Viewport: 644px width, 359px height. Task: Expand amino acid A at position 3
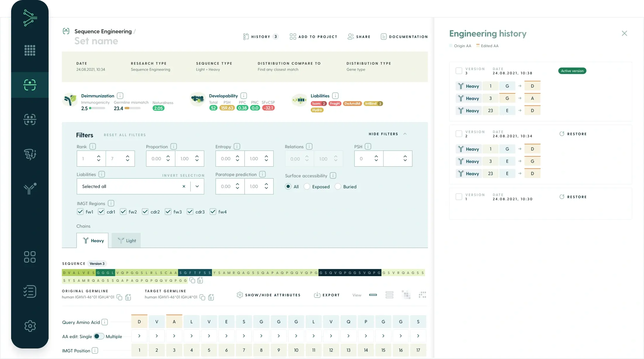(174, 336)
